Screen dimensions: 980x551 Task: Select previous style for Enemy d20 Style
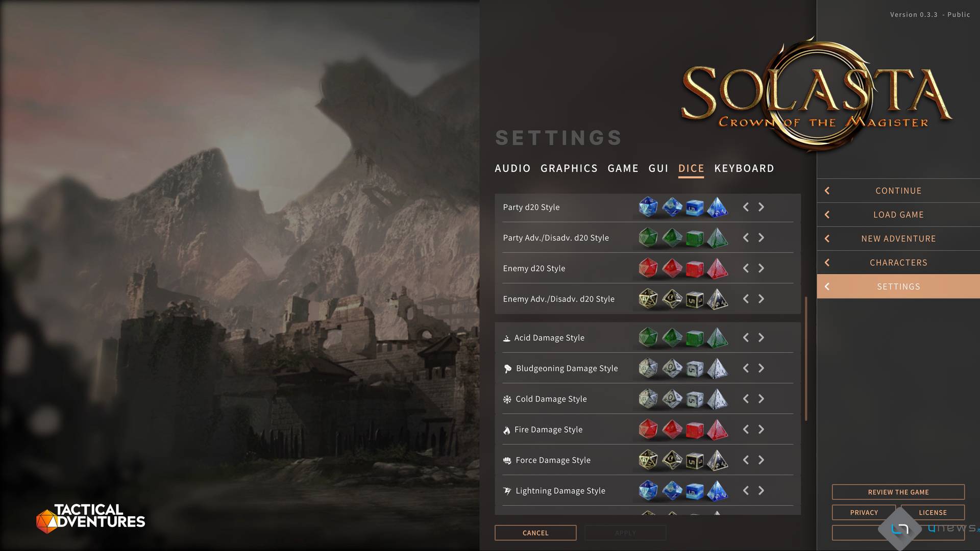[746, 268]
